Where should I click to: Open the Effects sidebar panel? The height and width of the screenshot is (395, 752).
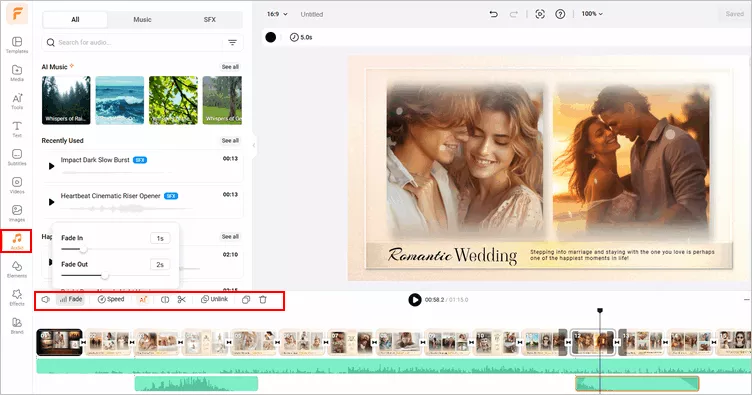17,297
